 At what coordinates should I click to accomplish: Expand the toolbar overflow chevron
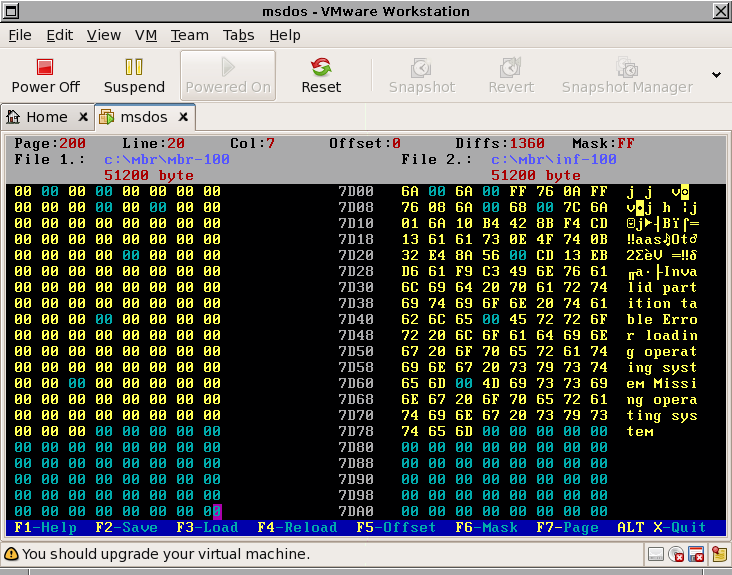716,75
